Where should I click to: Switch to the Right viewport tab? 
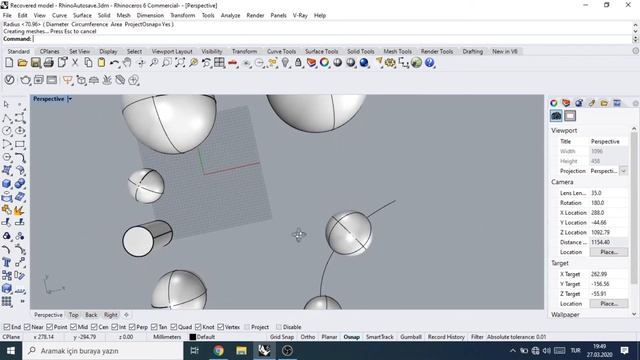[x=111, y=315]
